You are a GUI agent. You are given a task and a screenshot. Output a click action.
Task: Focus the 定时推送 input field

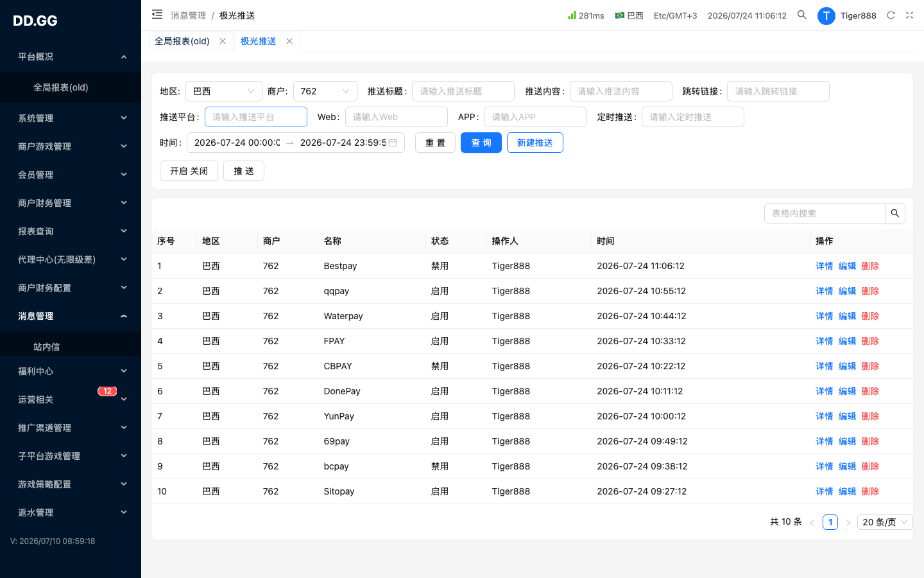click(x=693, y=117)
